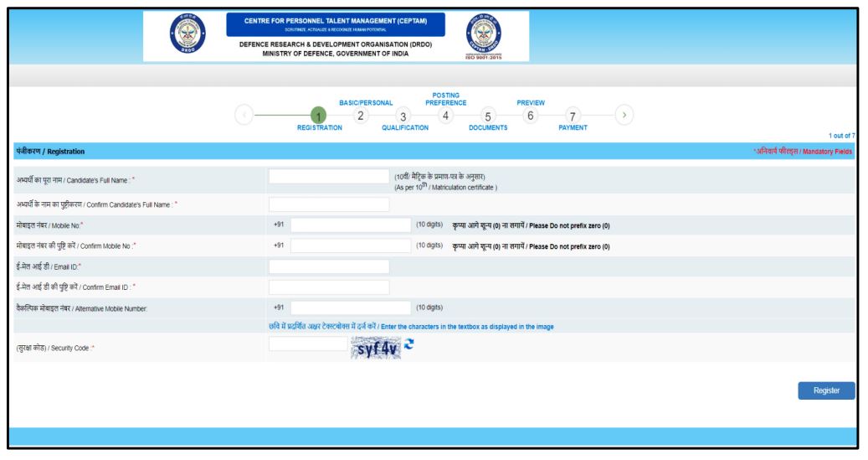Go to step 2 Basic/Personal
The height and width of the screenshot is (460, 868).
coord(361,116)
